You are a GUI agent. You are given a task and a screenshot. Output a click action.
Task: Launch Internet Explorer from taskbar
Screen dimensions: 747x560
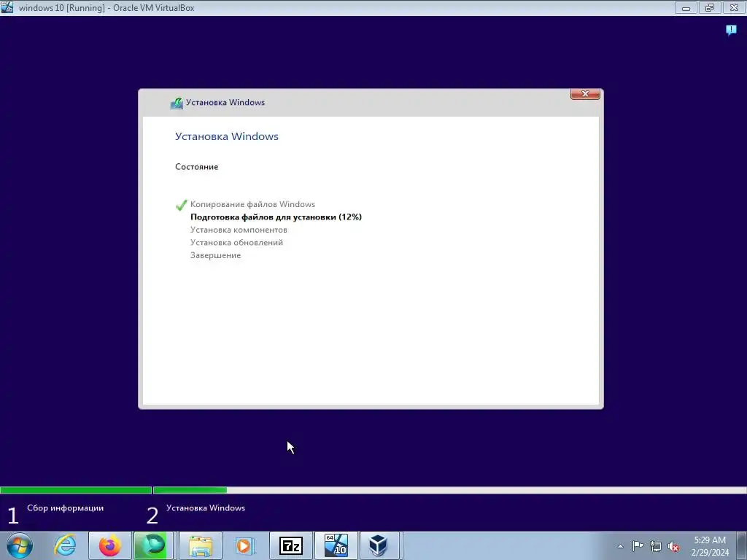point(65,545)
